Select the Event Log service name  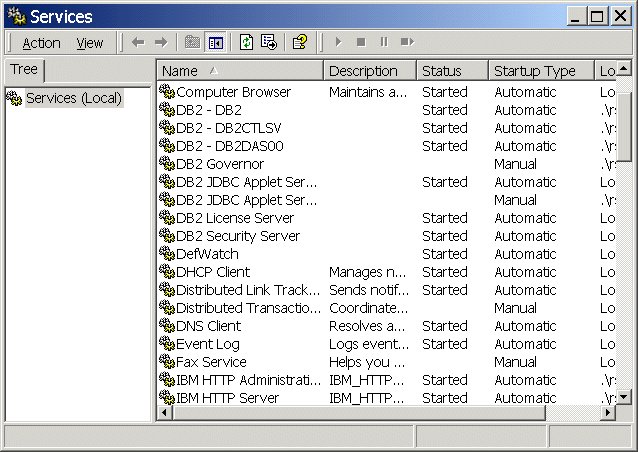point(208,344)
